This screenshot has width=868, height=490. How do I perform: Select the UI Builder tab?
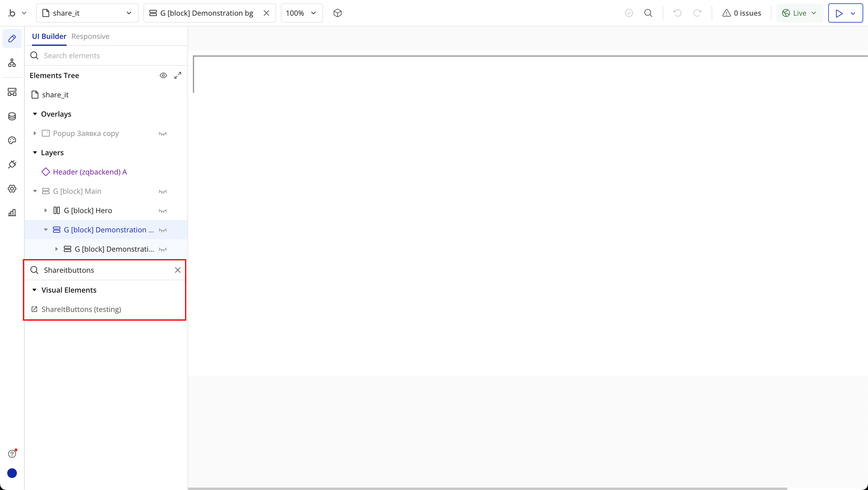49,36
